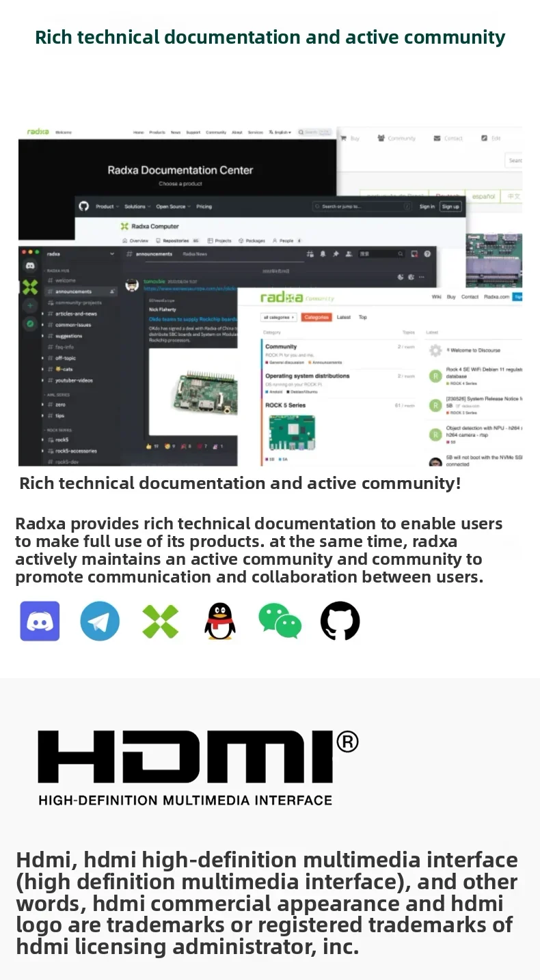Viewport: 540px width, 980px height.
Task: Click the HDMI logo
Action: (x=198, y=768)
